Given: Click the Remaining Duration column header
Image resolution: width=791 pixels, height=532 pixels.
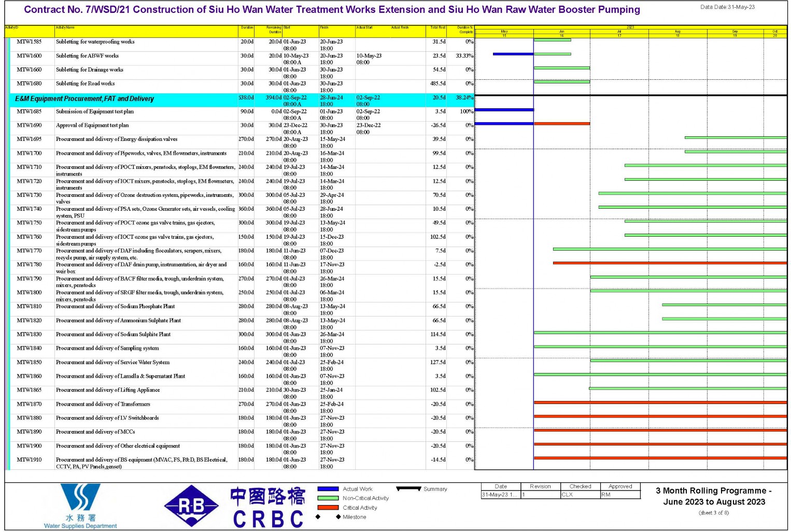Looking at the screenshot, I should tap(269, 31).
